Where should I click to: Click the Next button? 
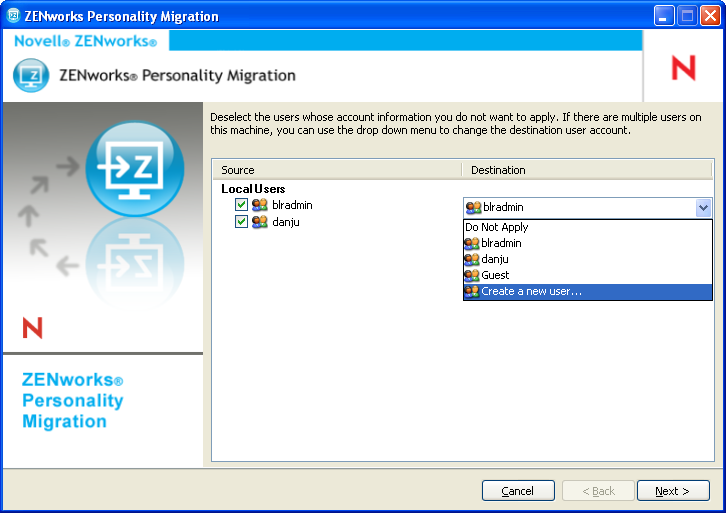673,491
